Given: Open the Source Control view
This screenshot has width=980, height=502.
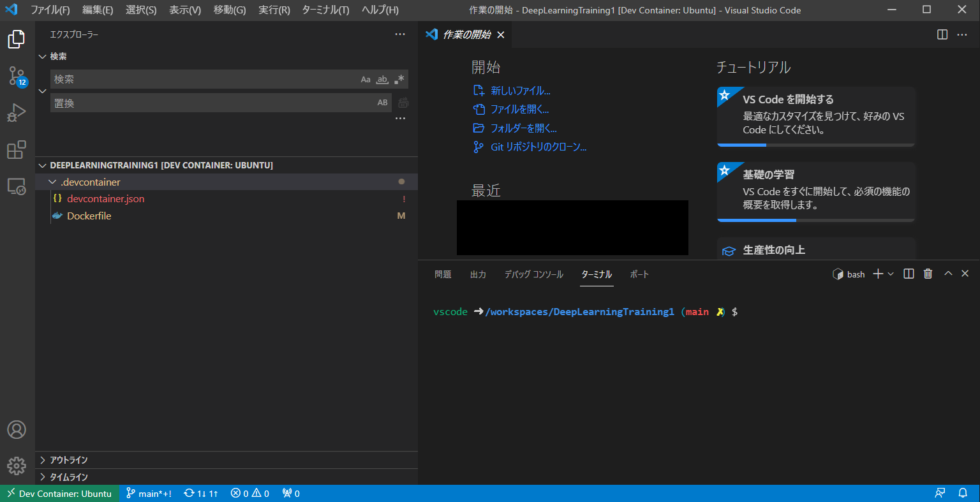Looking at the screenshot, I should pyautogui.click(x=16, y=76).
